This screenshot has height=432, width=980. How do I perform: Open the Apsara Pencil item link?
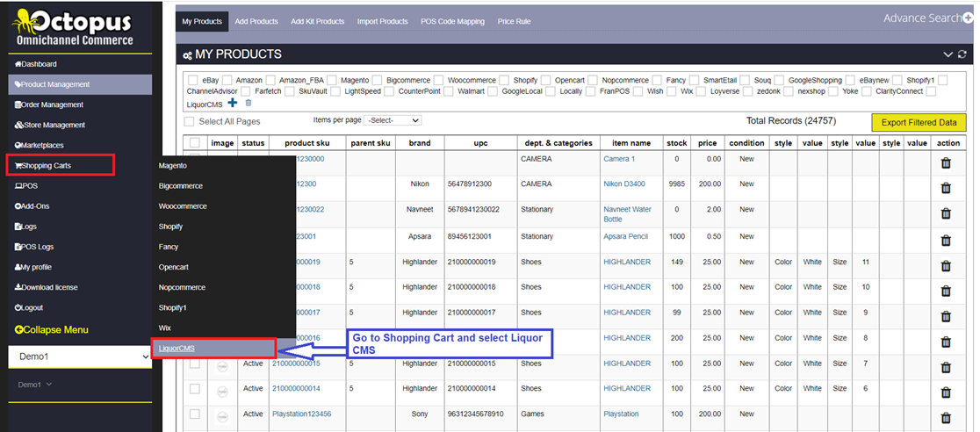click(625, 236)
